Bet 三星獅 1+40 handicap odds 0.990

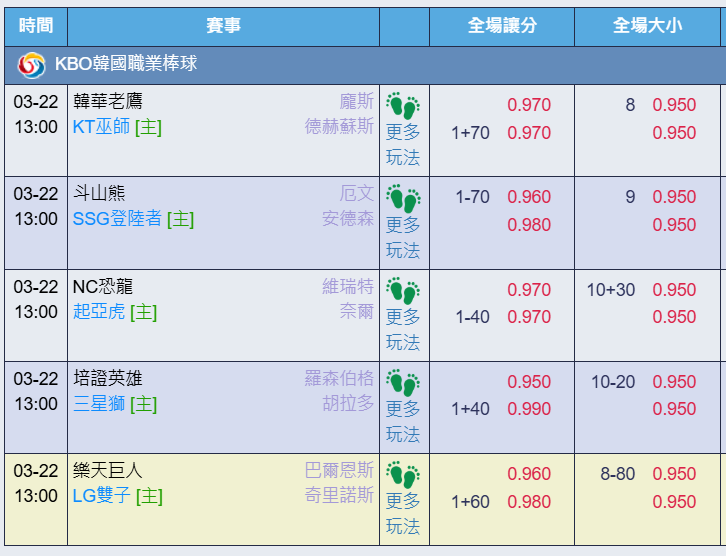click(529, 409)
